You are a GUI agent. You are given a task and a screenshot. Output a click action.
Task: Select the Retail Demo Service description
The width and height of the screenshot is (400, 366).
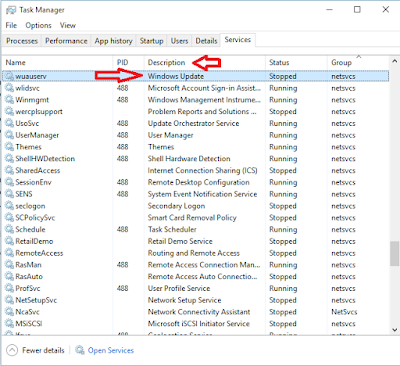pyautogui.click(x=180, y=241)
